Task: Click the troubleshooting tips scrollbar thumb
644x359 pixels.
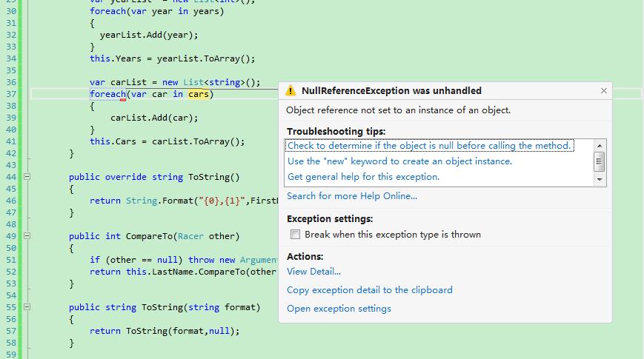Action: click(600, 161)
